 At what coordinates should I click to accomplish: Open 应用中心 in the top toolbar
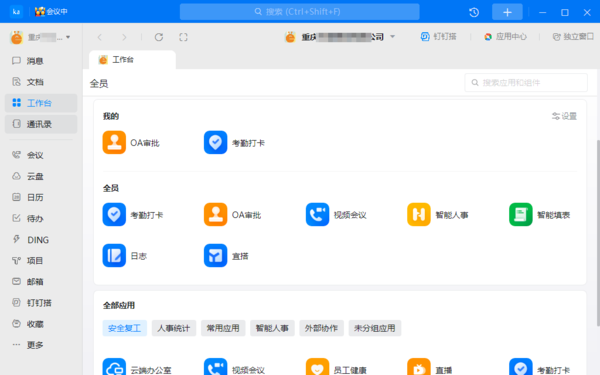[x=505, y=37]
